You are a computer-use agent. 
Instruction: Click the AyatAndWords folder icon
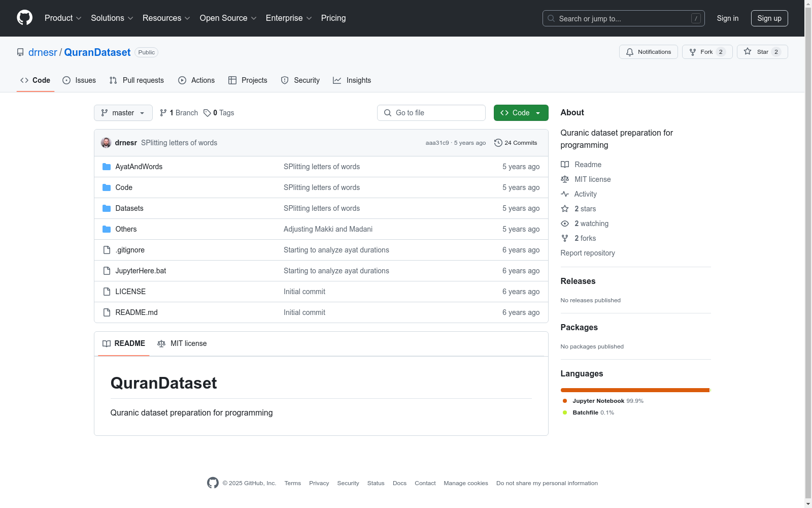(x=107, y=167)
